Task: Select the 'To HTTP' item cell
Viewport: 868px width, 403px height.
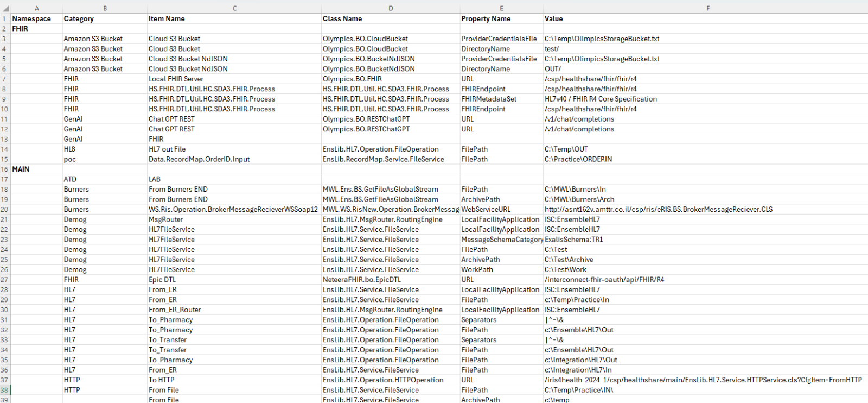Action: click(161, 380)
